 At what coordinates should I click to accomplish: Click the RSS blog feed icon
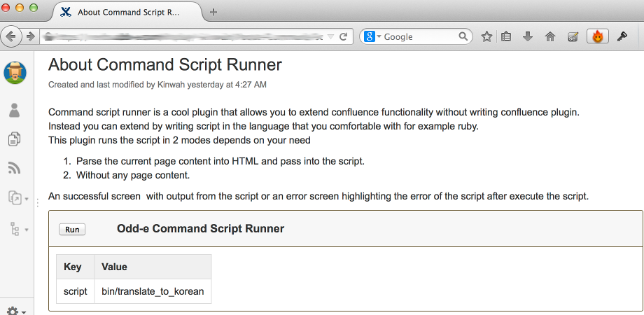pyautogui.click(x=15, y=168)
